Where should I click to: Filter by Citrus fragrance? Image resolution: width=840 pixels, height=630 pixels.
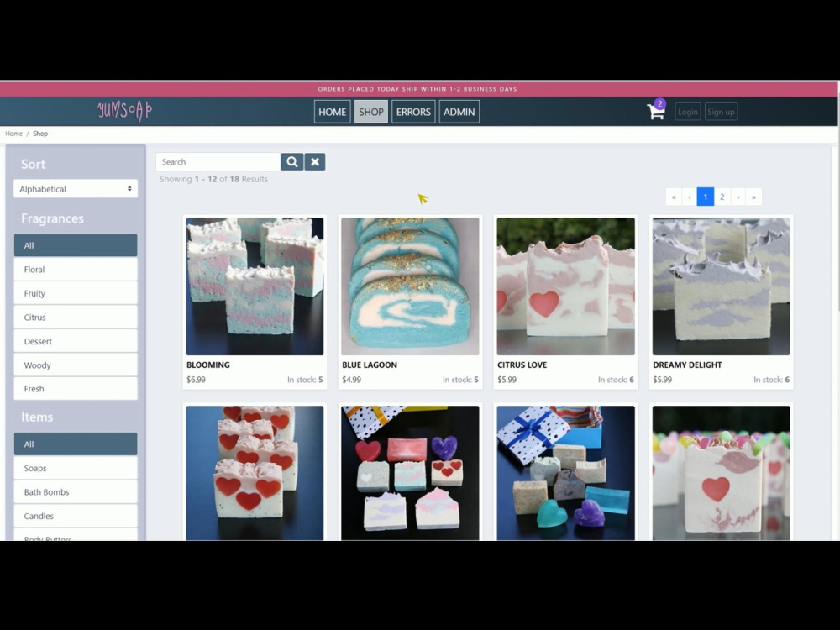coord(76,318)
